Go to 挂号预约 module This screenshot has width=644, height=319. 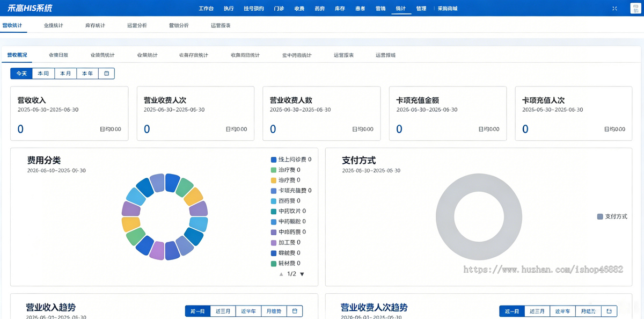coord(254,9)
